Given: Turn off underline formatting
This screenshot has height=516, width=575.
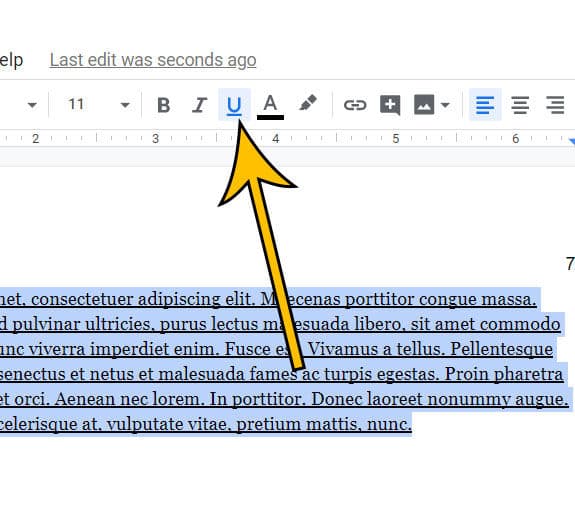Looking at the screenshot, I should (234, 105).
